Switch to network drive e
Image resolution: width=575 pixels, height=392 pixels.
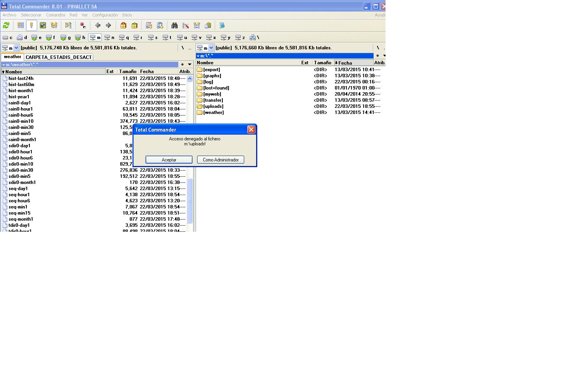pos(37,37)
